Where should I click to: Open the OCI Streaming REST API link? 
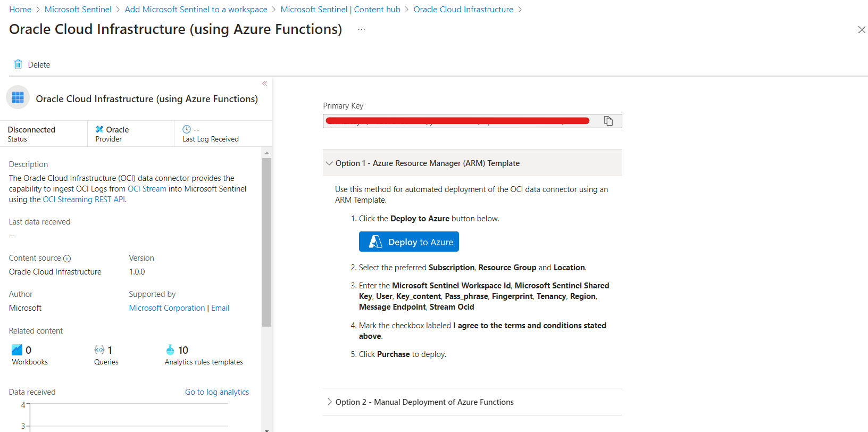pyautogui.click(x=84, y=200)
